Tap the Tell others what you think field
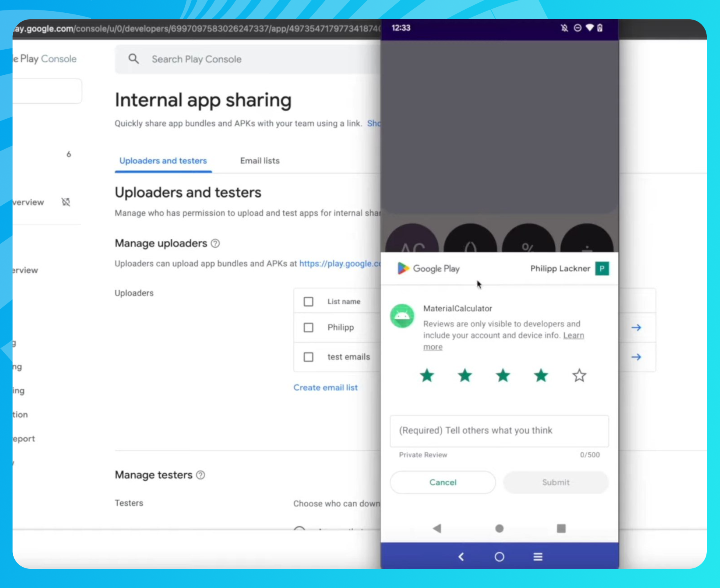720x588 pixels. (499, 431)
